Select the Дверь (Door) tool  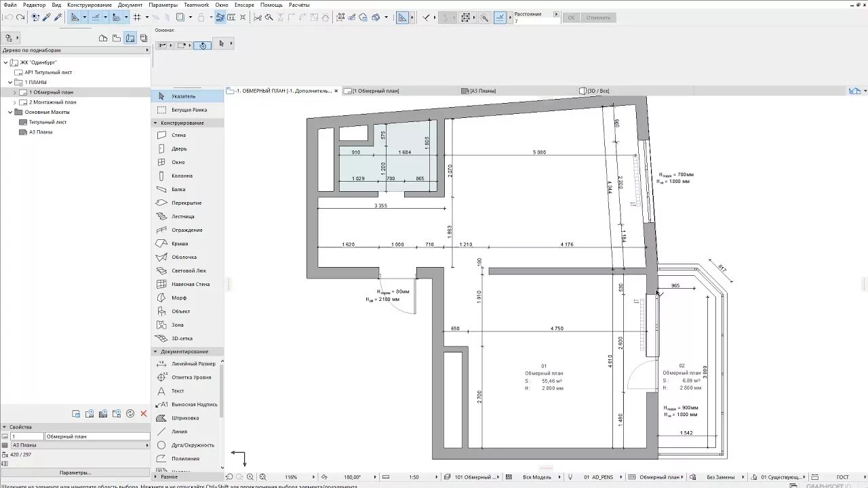click(x=187, y=148)
